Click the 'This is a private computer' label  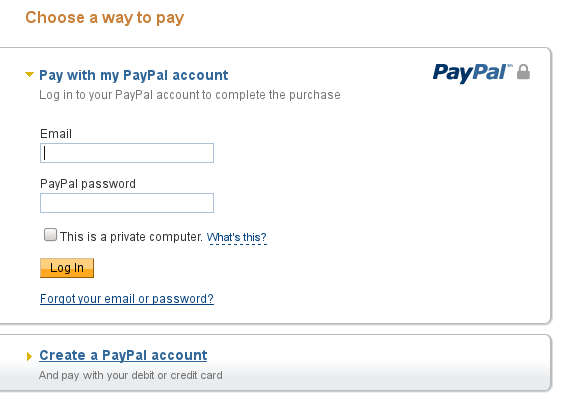(131, 237)
